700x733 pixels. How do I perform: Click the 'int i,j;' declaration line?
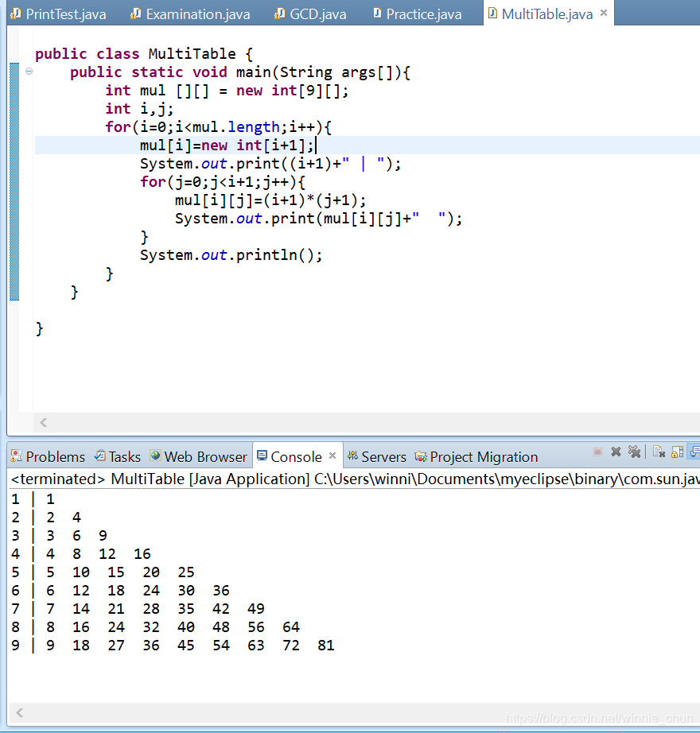pos(139,108)
